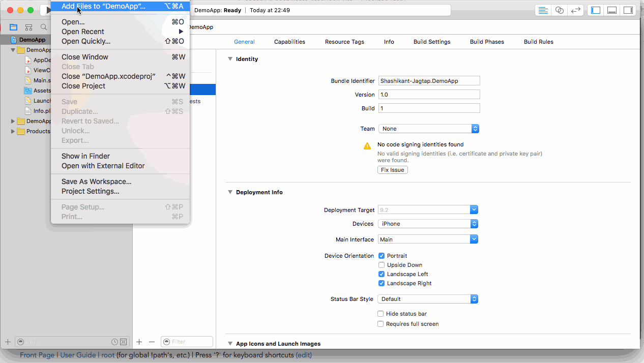Click the add target (+) button

point(139,342)
